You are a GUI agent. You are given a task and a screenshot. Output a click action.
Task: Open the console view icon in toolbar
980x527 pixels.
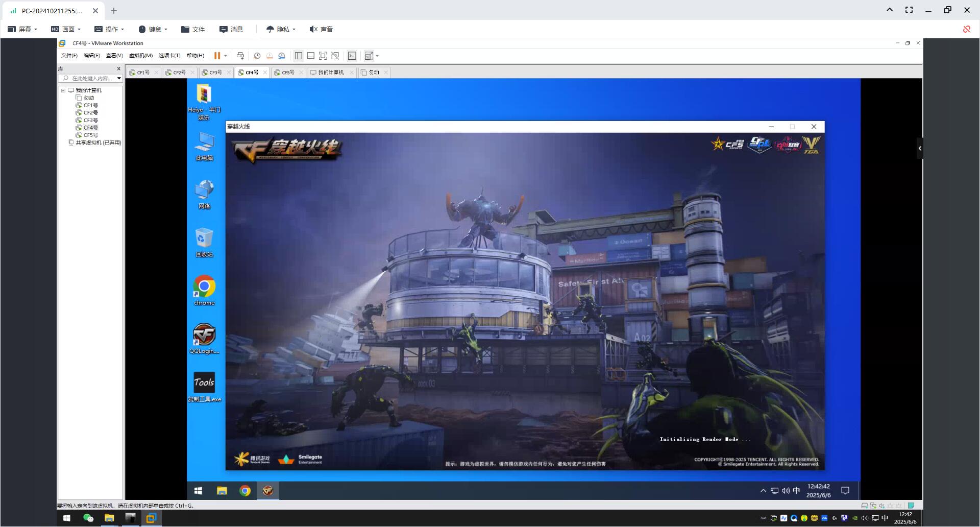(x=352, y=56)
